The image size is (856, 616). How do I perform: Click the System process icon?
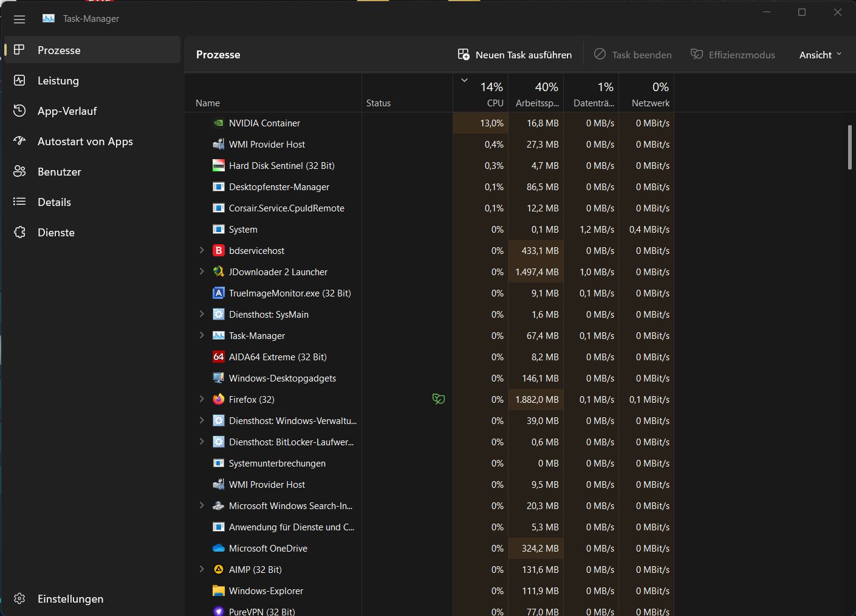click(219, 229)
